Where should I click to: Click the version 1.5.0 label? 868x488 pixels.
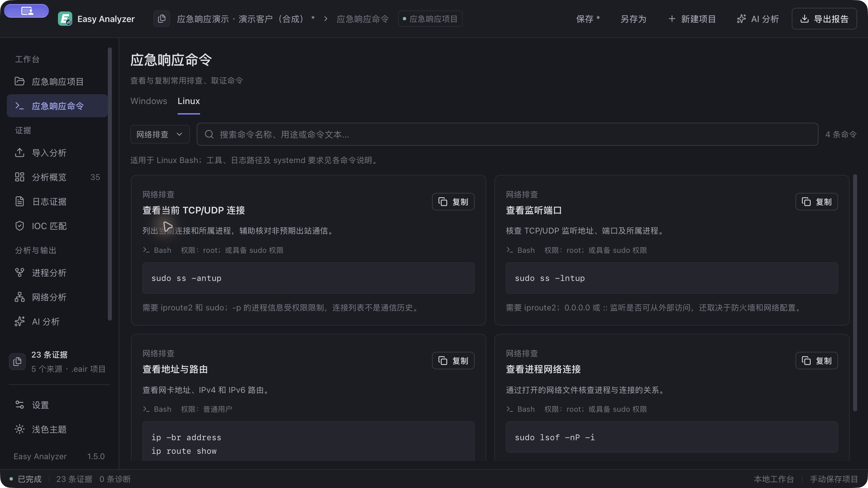96,456
